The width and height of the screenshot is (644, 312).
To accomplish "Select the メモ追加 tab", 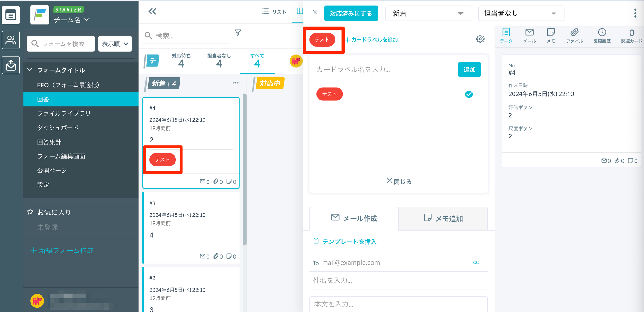I will point(443,218).
